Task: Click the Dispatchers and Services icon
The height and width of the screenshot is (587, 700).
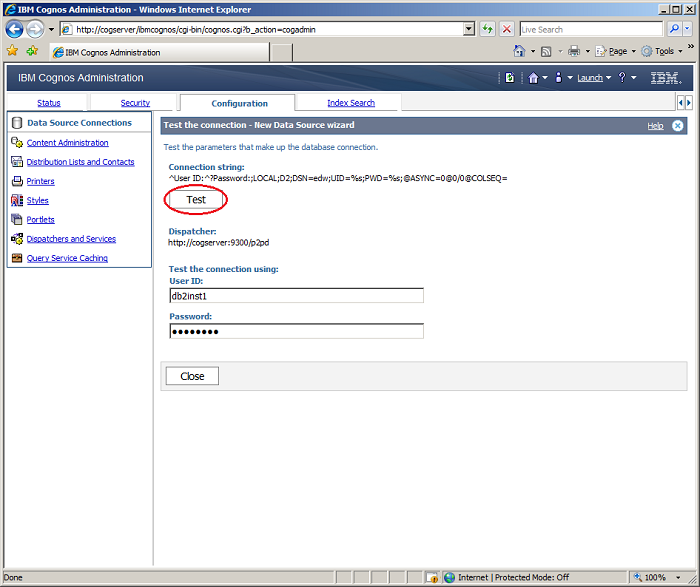Action: click(17, 239)
